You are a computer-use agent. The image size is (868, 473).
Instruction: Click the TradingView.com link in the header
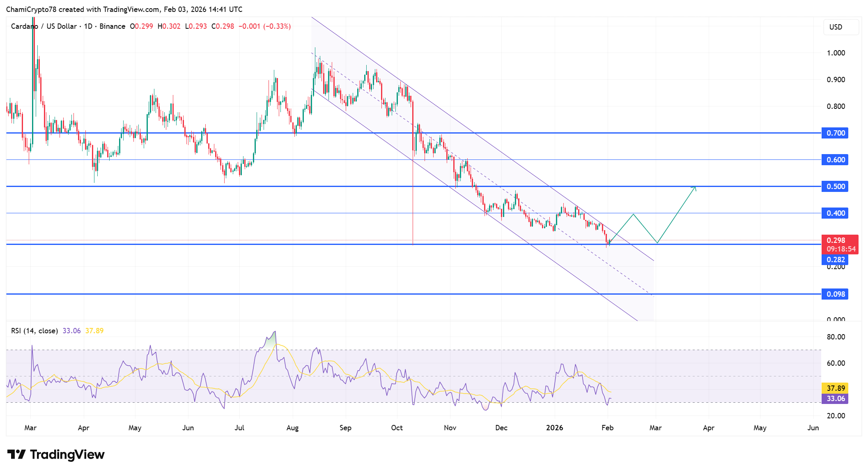(x=131, y=9)
